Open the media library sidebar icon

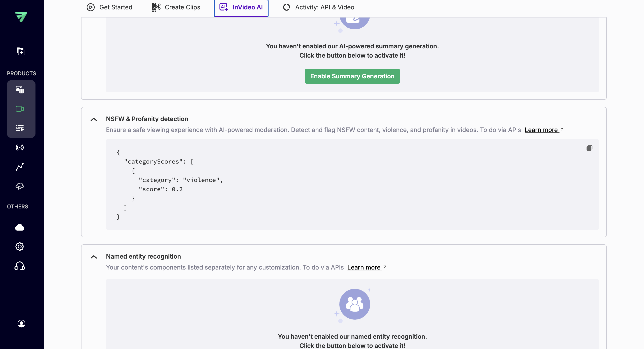point(20,89)
